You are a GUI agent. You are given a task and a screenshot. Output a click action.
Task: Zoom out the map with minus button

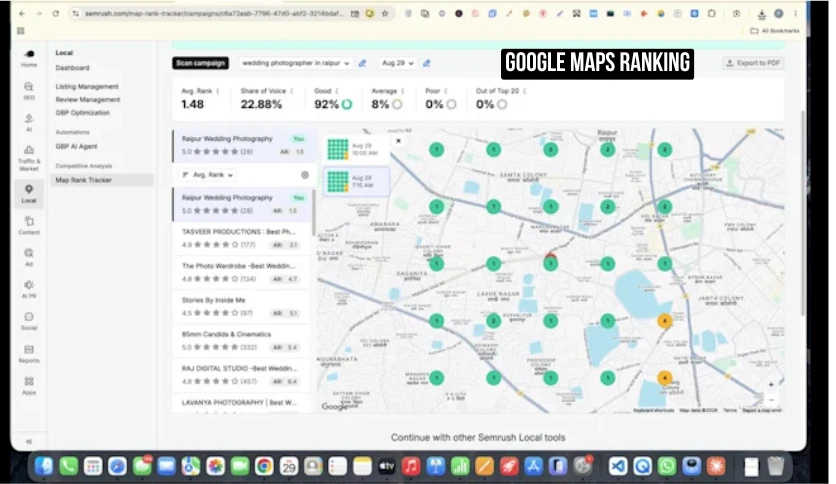[771, 400]
